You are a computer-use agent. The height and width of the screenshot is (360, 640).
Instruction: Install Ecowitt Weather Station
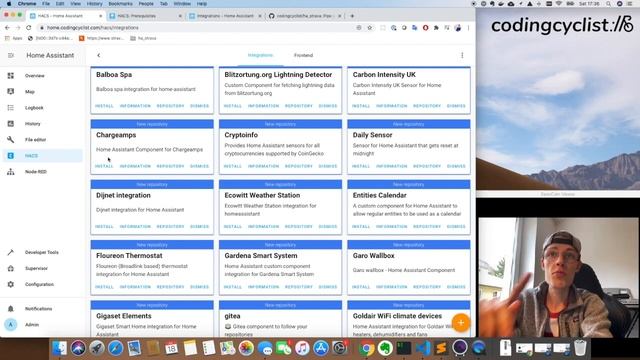coord(233,227)
